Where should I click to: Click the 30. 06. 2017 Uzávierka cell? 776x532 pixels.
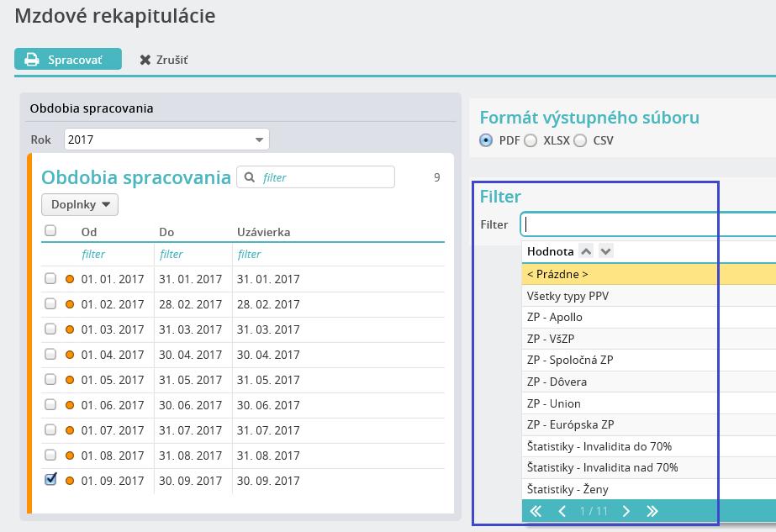click(268, 405)
